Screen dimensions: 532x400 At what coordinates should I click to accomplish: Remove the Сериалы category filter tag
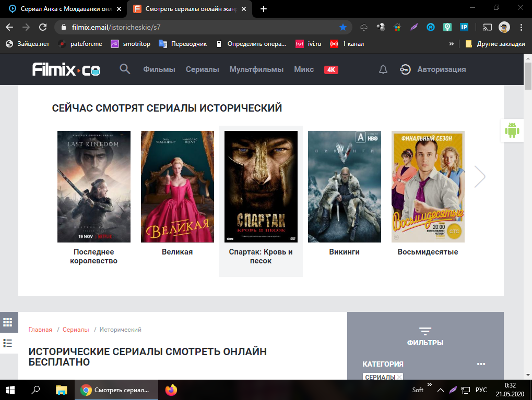[399, 377]
